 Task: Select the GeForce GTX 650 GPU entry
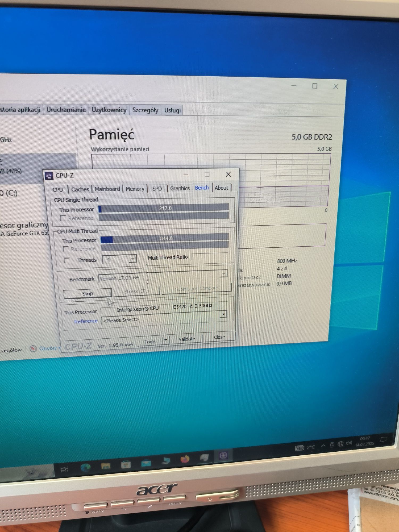point(25,229)
